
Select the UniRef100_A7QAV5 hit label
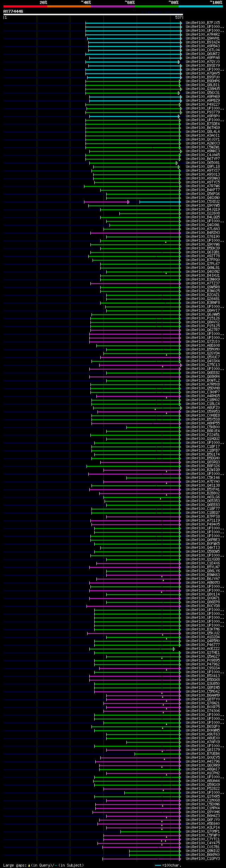[x=203, y=73]
